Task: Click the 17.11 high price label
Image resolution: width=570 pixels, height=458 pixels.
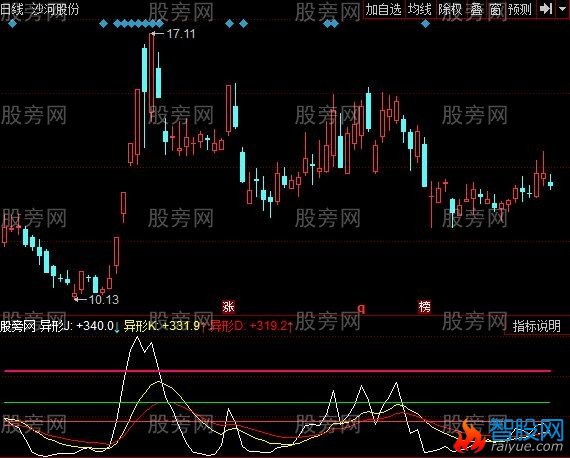Action: coord(181,34)
